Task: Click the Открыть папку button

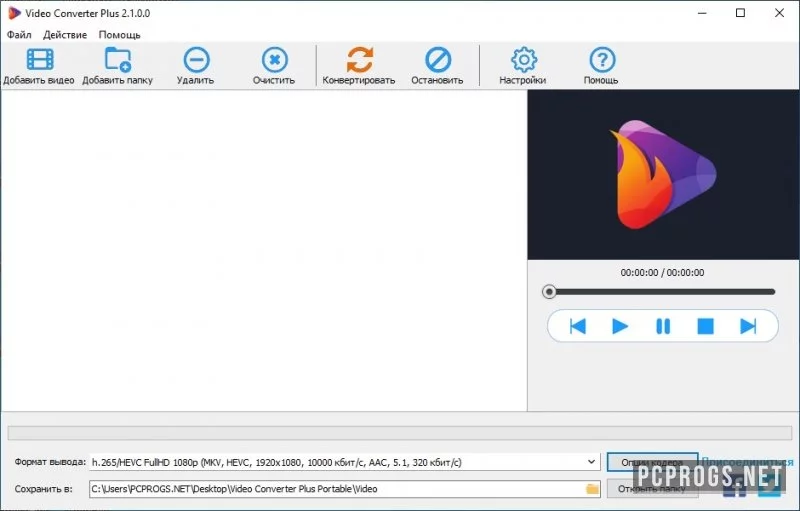Action: [652, 489]
